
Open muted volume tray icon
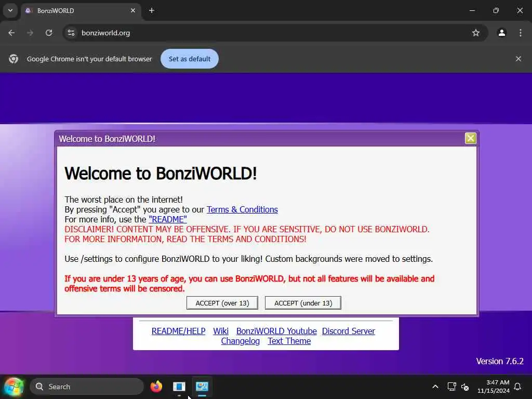(x=465, y=387)
